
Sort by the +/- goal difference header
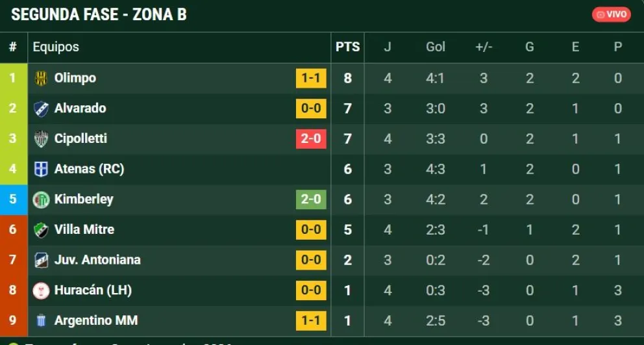click(x=484, y=47)
